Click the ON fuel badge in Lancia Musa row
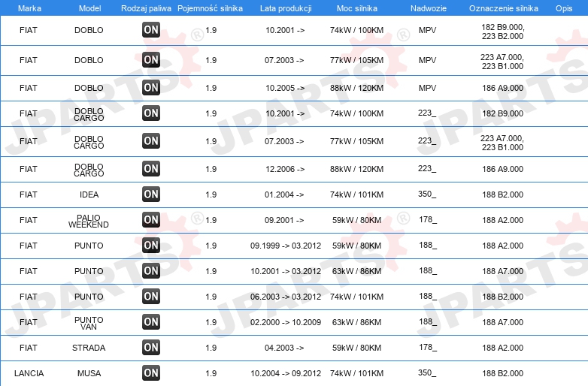Screen dimensions: 588x386 [x=151, y=373]
